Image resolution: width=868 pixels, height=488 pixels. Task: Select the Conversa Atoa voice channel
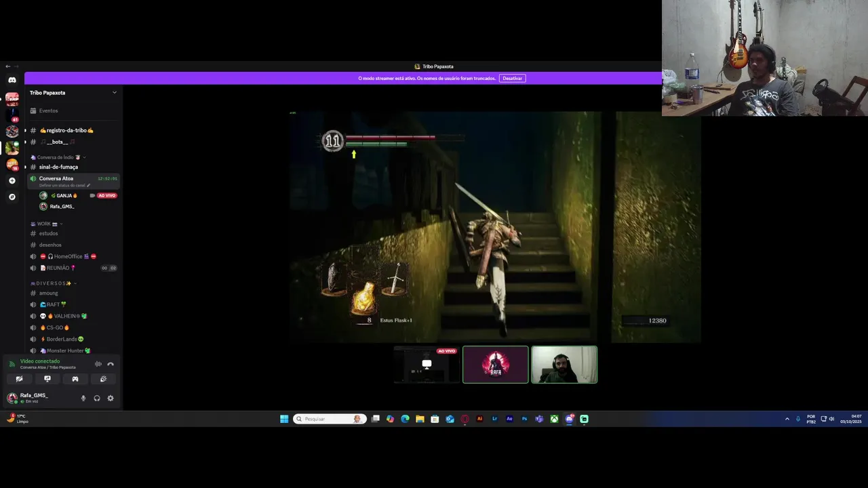[x=73, y=181]
